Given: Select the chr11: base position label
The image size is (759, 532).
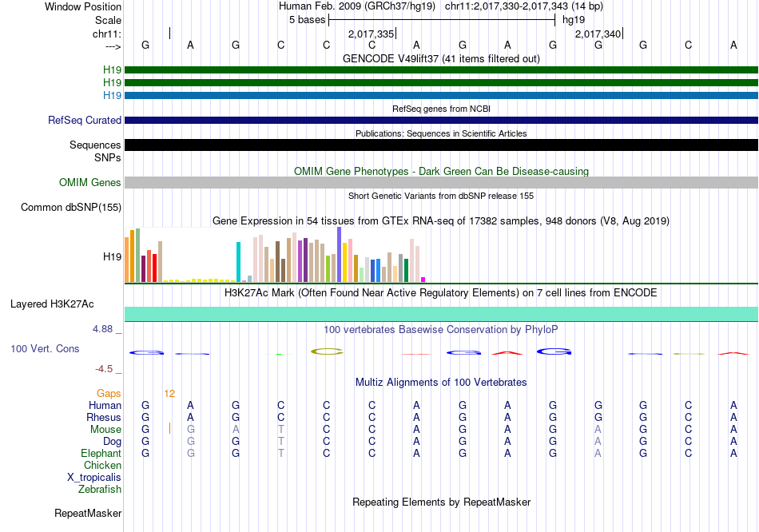Looking at the screenshot, I should 106,34.
